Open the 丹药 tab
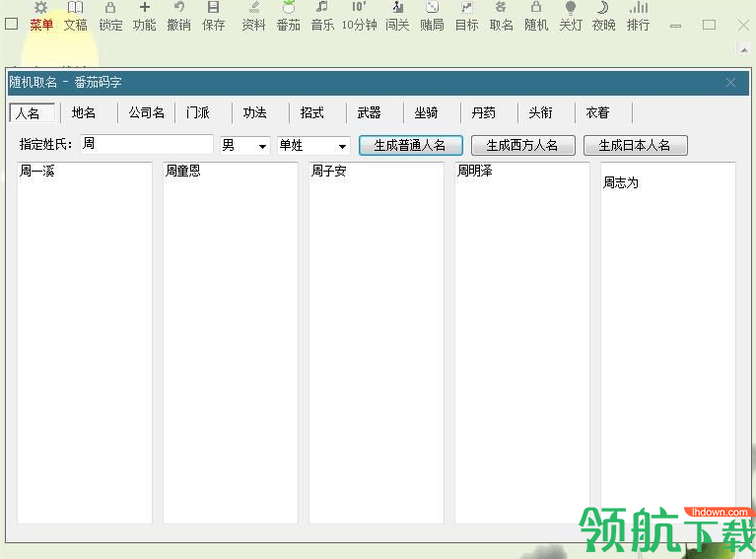 pyautogui.click(x=483, y=112)
